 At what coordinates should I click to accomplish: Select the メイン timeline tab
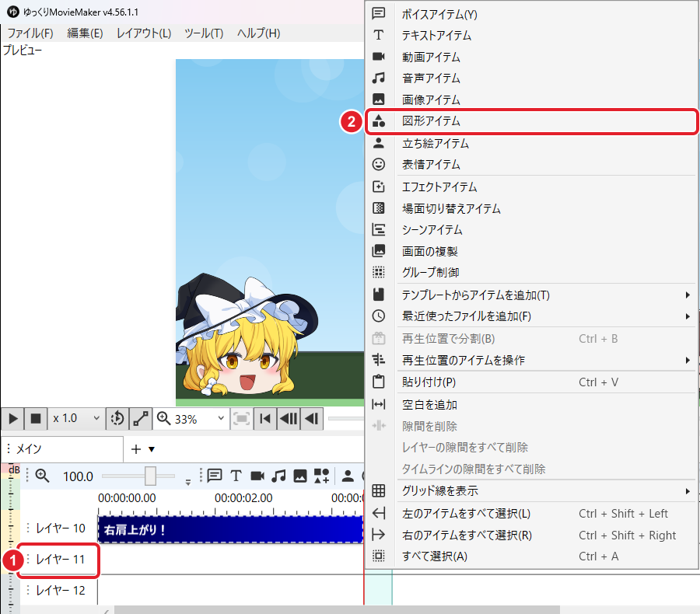62,449
